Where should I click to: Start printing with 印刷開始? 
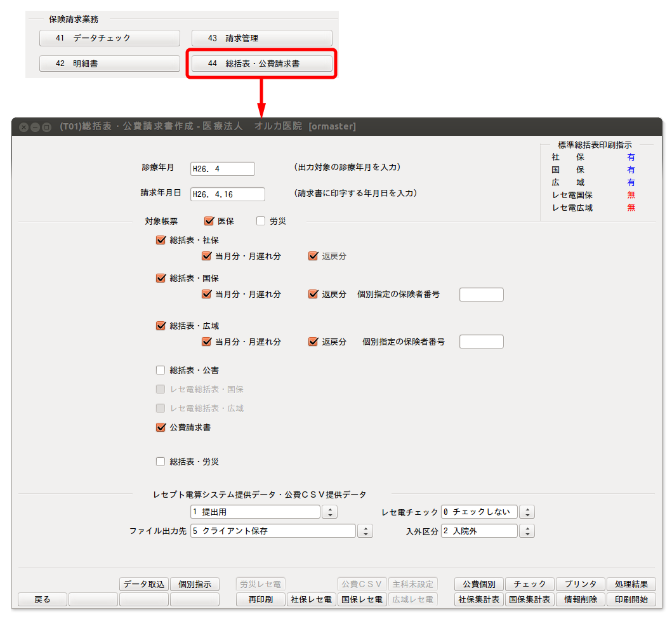631,599
